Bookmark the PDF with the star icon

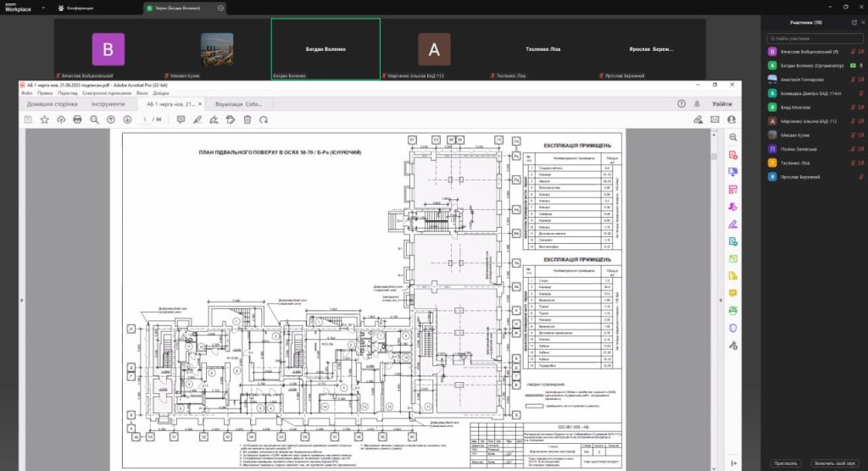click(x=44, y=119)
